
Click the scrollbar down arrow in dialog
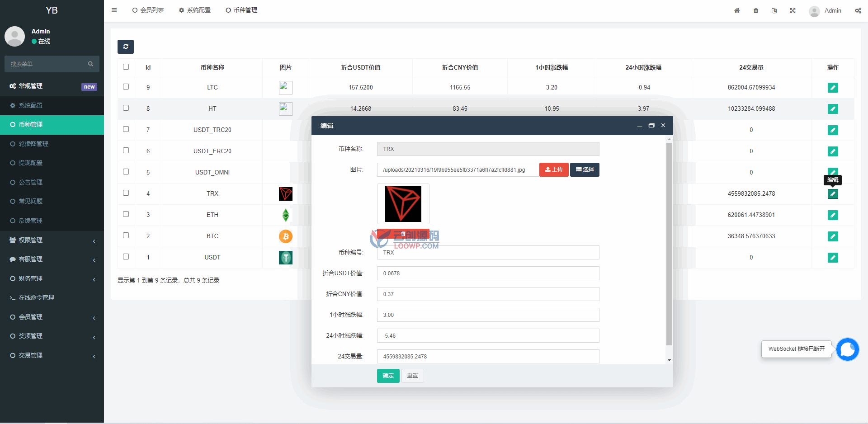669,360
